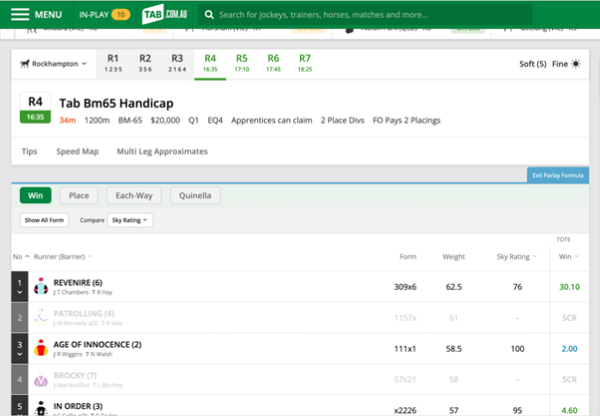Select the Place bet type
The width and height of the screenshot is (600, 416).
pyautogui.click(x=79, y=196)
